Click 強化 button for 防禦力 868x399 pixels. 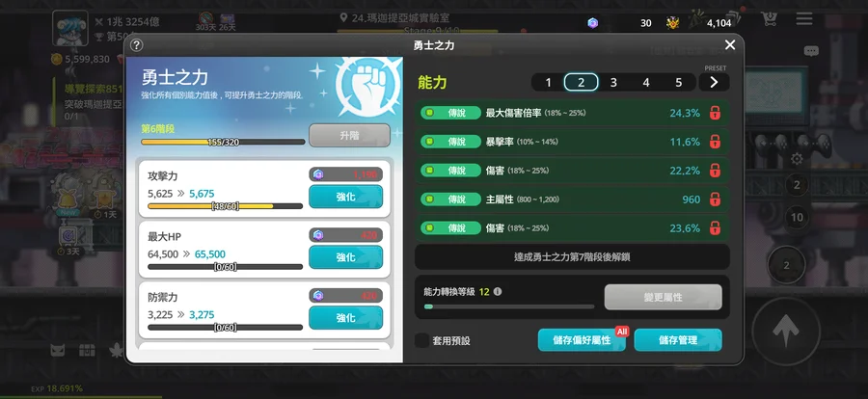tap(345, 318)
